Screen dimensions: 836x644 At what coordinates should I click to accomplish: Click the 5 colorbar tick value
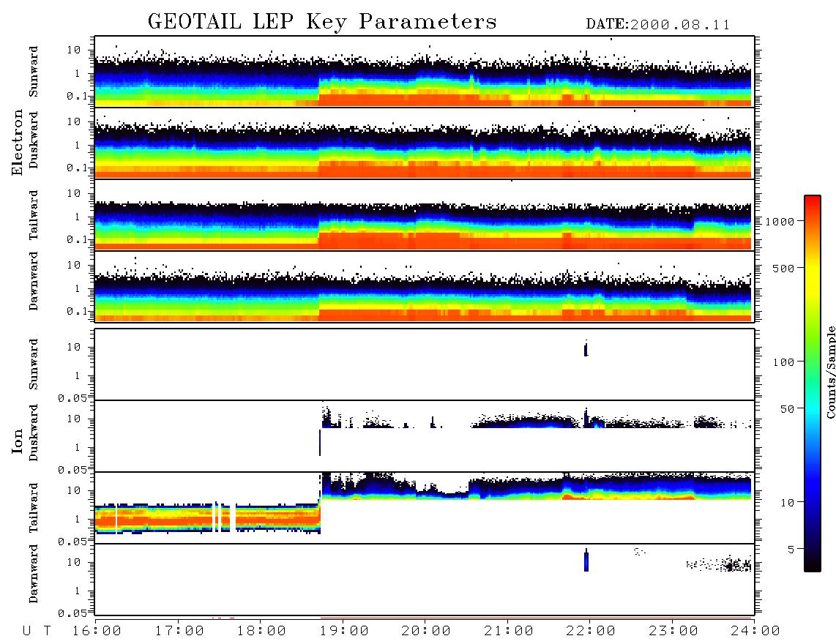[x=792, y=550]
